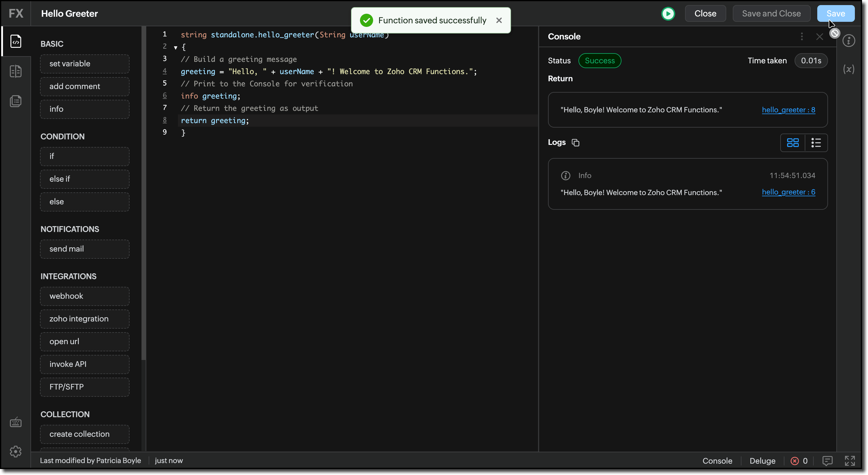Screen dimensions: 868x475
Task: Insert the 'if' condition snippet
Action: click(84, 156)
